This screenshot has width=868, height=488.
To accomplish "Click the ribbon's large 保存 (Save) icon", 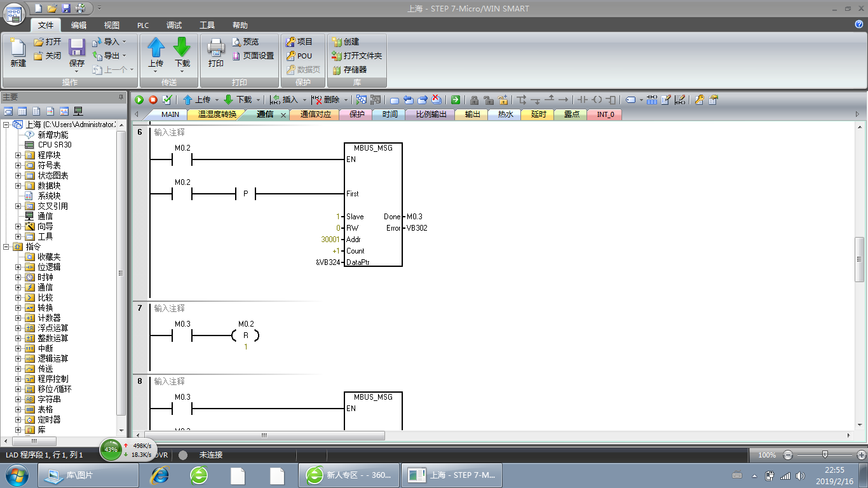I will click(x=77, y=48).
